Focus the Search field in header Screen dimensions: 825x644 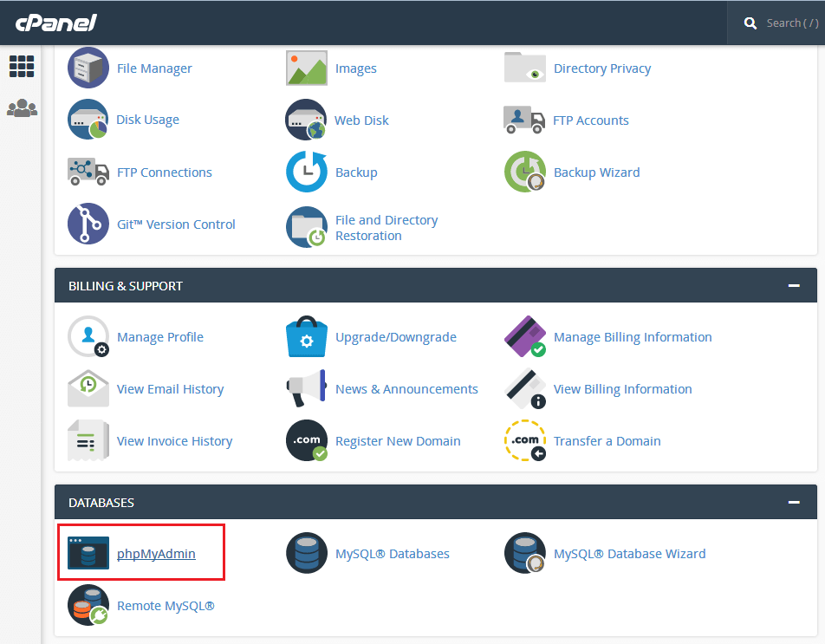tap(792, 23)
